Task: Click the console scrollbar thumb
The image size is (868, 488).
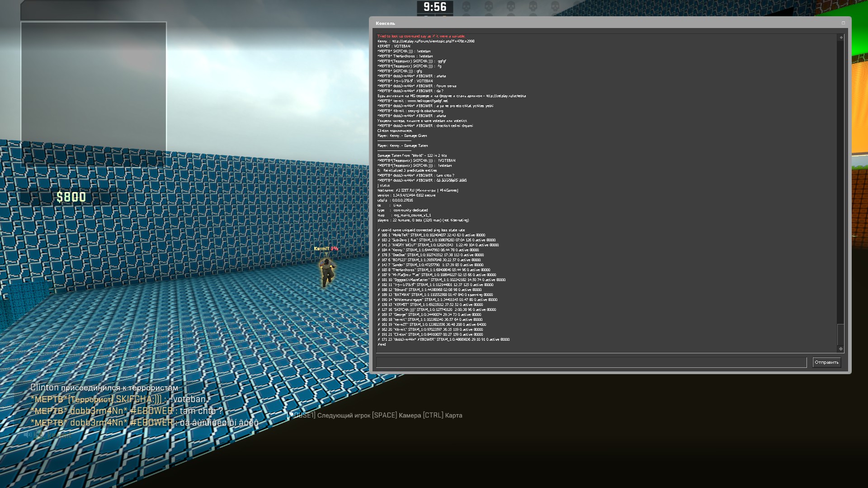Action: [x=841, y=335]
